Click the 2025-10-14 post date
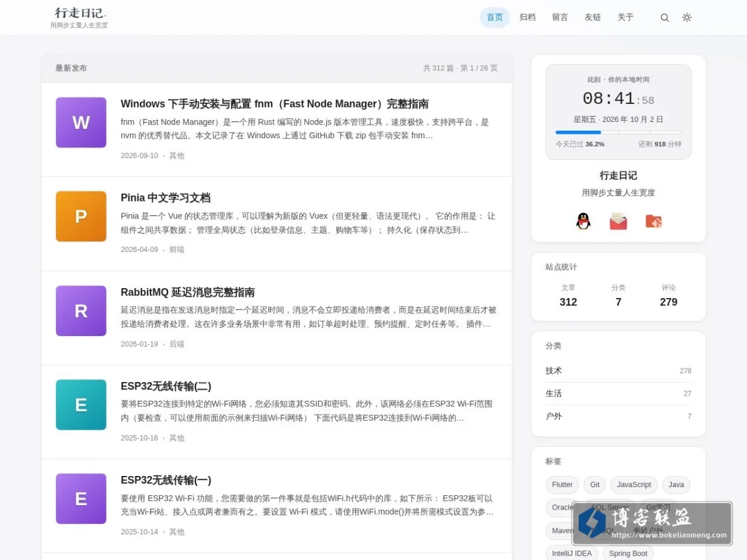Image resolution: width=747 pixels, height=560 pixels. 139,532
